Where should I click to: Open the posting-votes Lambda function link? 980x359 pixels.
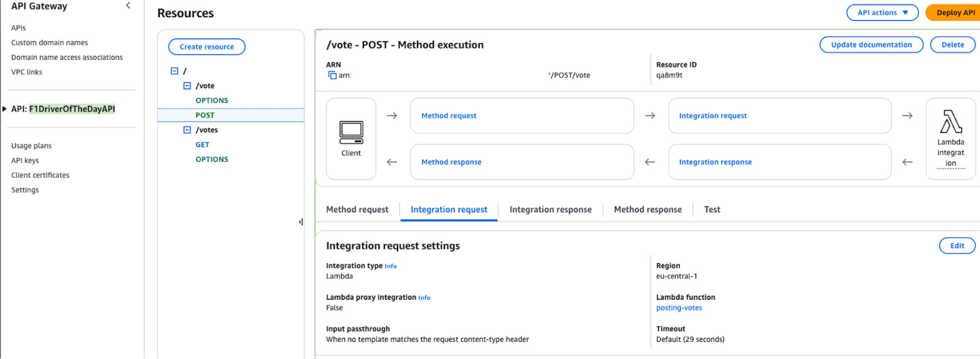pyautogui.click(x=679, y=308)
